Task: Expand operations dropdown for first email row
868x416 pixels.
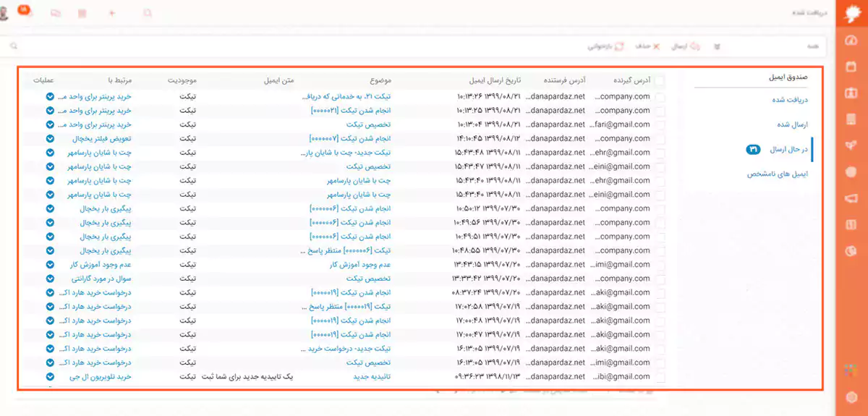Action: click(x=50, y=96)
